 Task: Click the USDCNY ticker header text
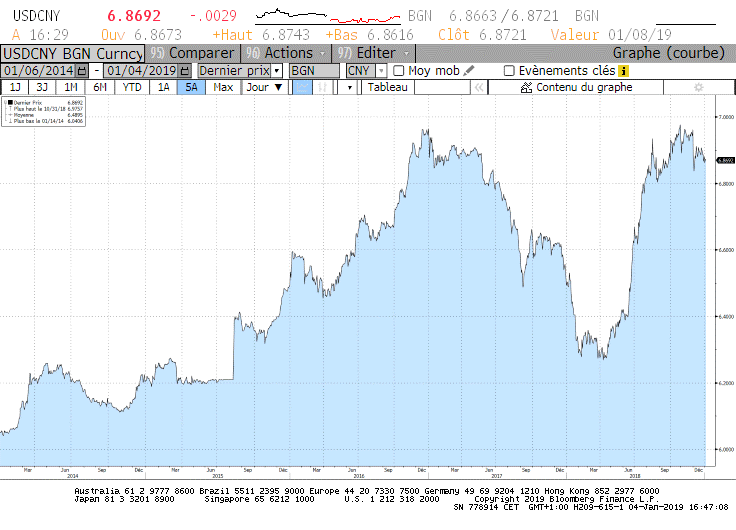(x=37, y=16)
